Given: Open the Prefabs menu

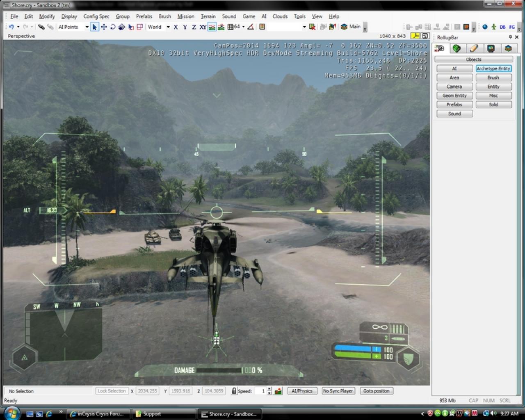Looking at the screenshot, I should pyautogui.click(x=144, y=16).
